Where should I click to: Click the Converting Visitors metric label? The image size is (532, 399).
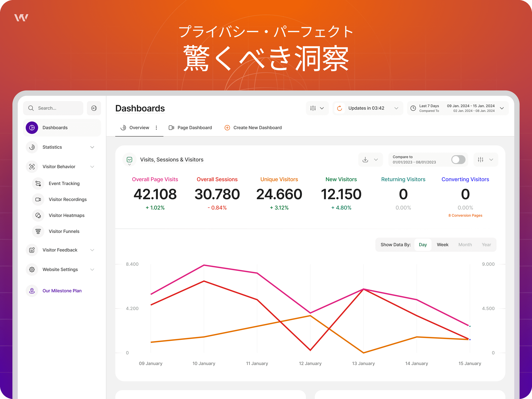465,179
